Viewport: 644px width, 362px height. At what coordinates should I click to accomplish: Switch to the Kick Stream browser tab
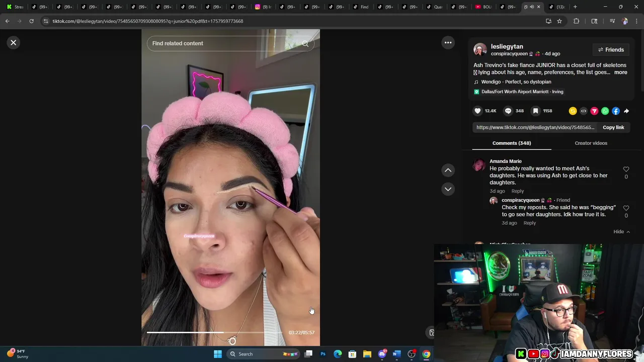15,7
